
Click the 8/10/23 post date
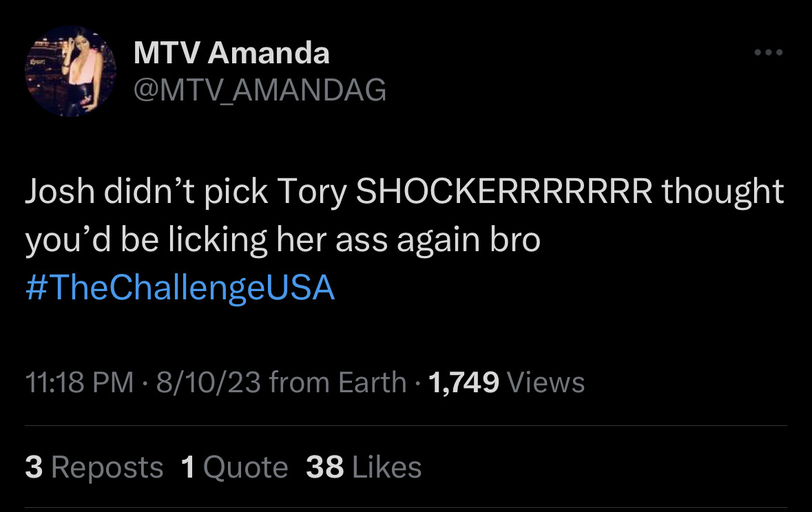click(x=208, y=382)
